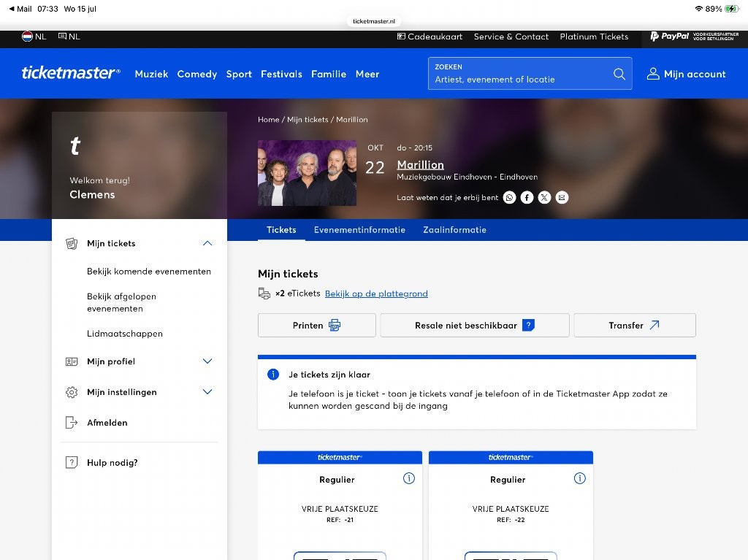The height and width of the screenshot is (560, 748).
Task: Collapse the Mijn tickets section chevron
Action: (x=207, y=243)
